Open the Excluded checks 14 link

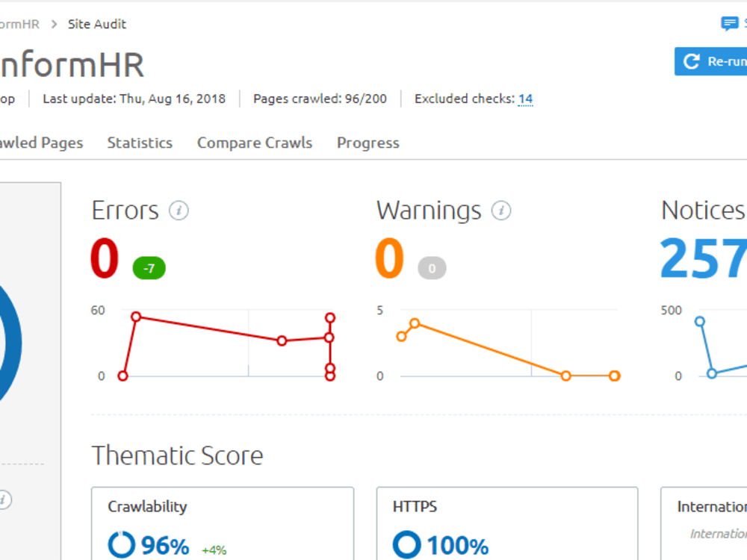point(525,99)
